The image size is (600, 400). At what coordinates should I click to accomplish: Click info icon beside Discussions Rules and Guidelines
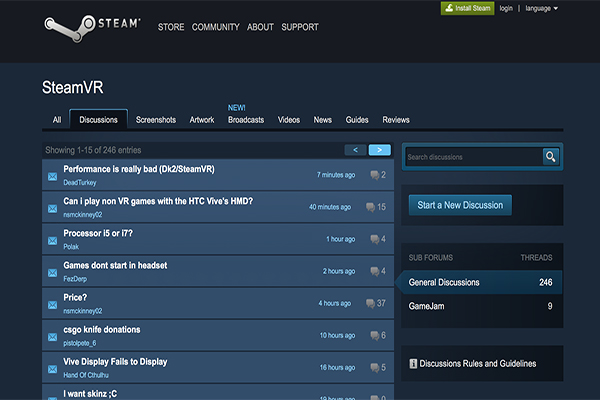click(x=413, y=364)
